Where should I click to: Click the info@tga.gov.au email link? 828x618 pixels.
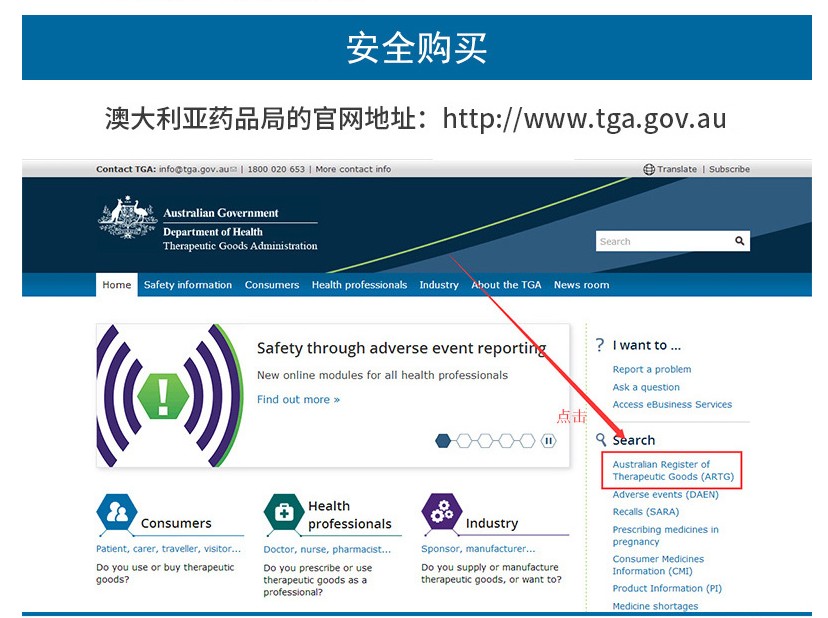194,169
